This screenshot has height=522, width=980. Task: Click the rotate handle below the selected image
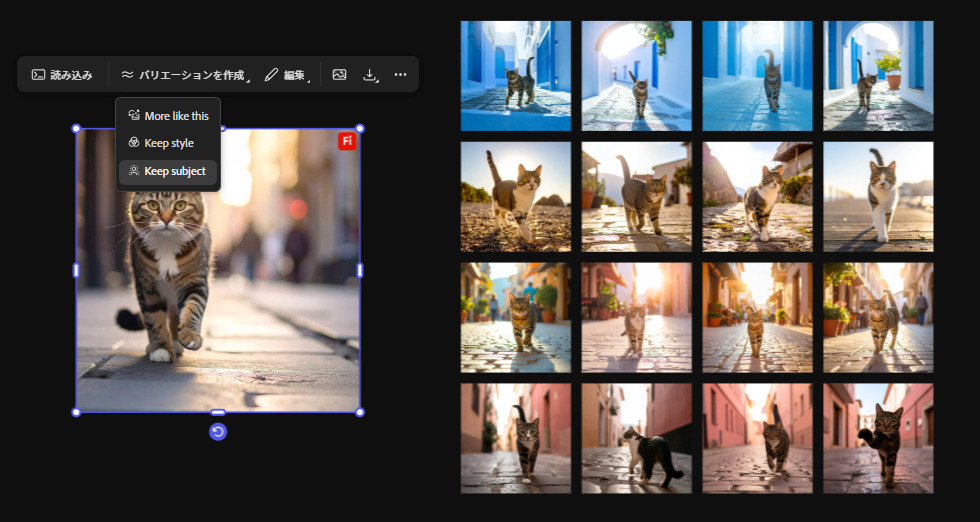tap(218, 431)
